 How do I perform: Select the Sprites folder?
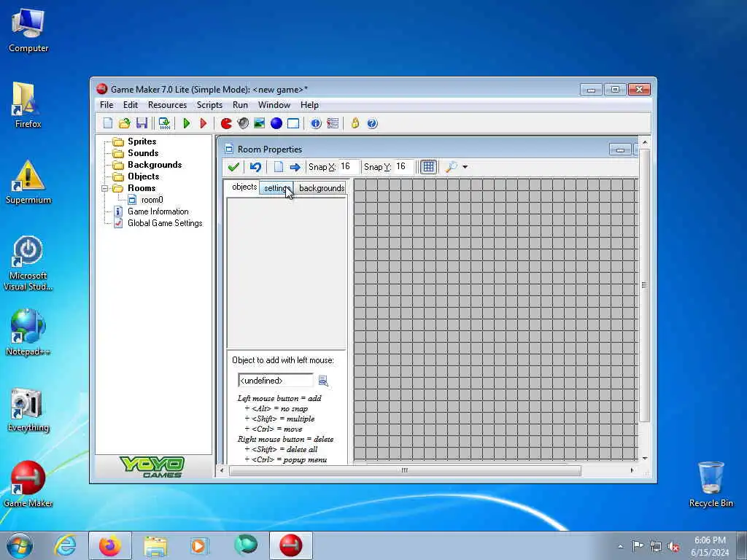[x=142, y=141]
